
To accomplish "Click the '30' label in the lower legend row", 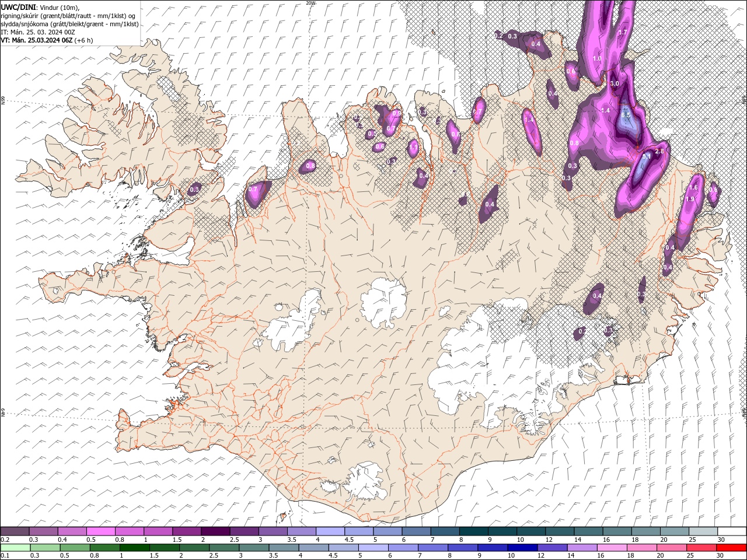I will click(720, 556).
